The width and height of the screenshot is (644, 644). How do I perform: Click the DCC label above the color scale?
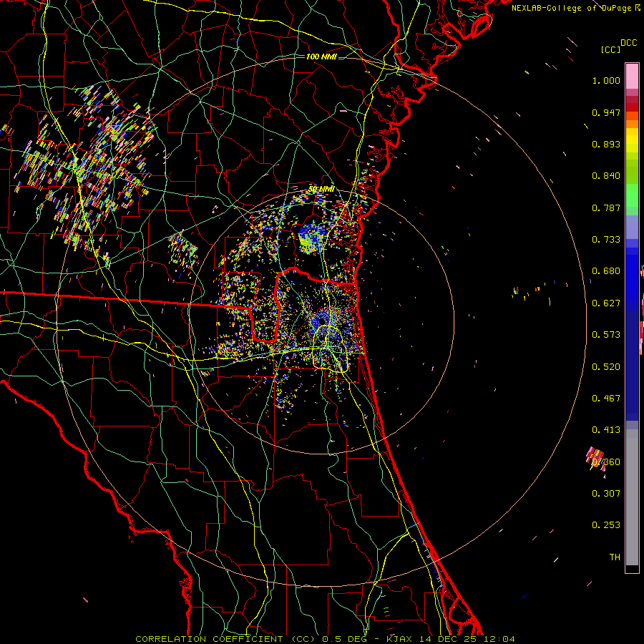coord(629,43)
